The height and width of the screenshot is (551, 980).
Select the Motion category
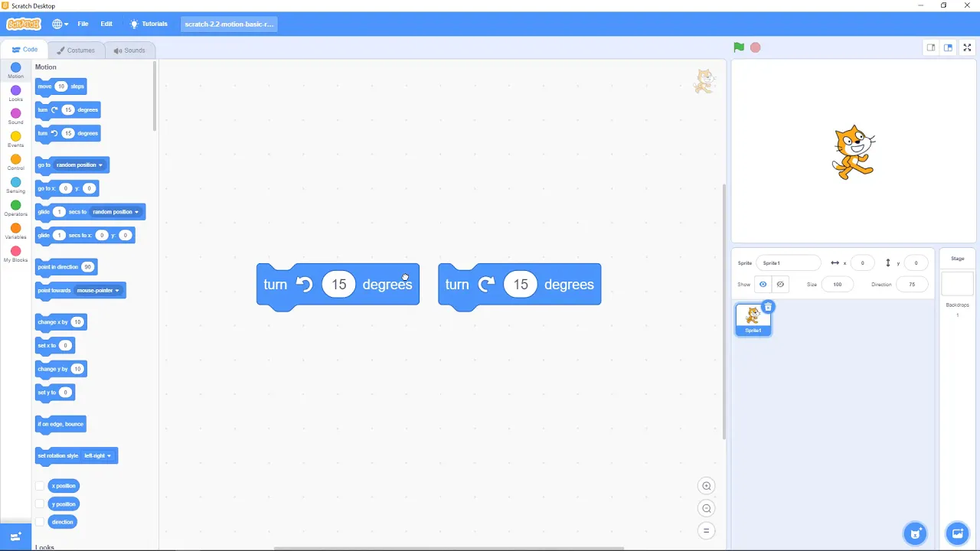click(15, 71)
